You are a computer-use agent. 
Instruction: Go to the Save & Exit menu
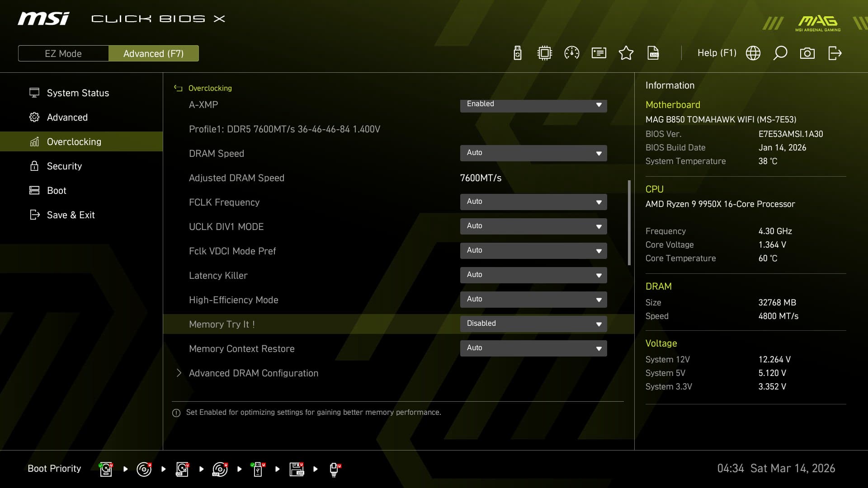pos(71,215)
